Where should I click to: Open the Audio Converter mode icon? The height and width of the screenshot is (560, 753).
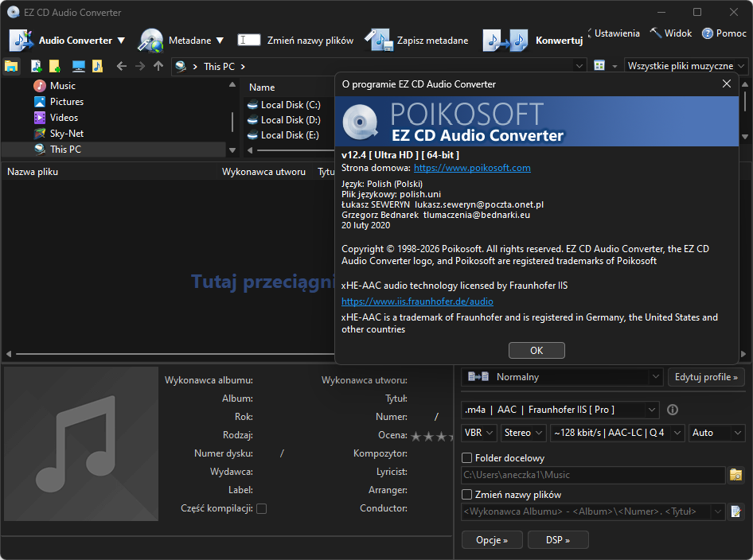pyautogui.click(x=21, y=41)
